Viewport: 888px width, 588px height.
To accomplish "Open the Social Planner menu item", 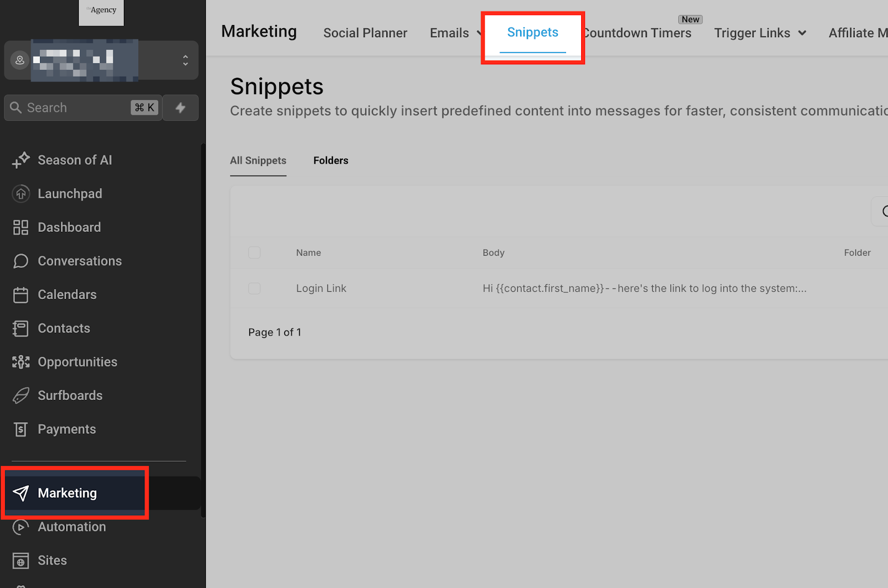I will click(x=365, y=33).
